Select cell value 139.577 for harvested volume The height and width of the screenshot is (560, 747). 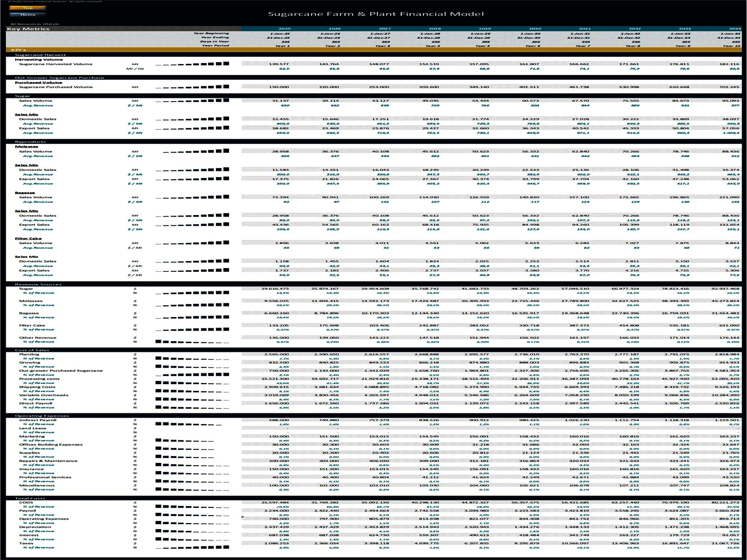[279, 64]
